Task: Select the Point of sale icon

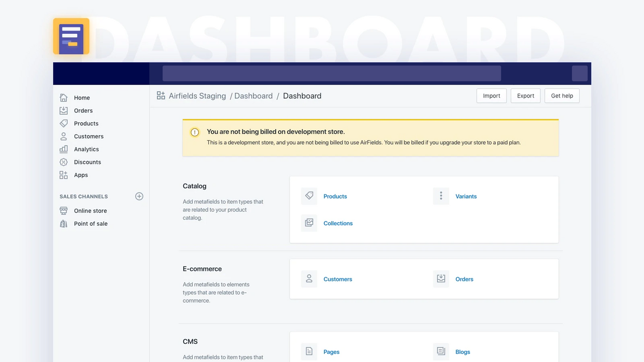Action: coord(63,224)
